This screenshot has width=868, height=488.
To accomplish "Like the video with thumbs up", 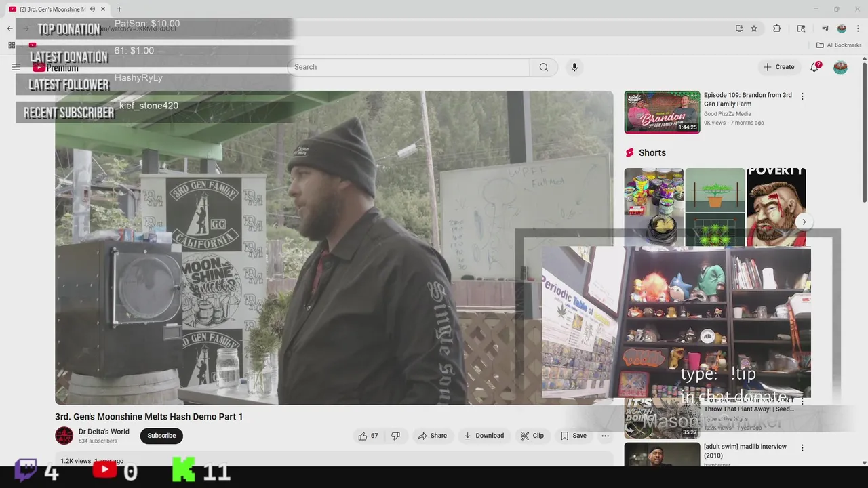I will point(368,436).
